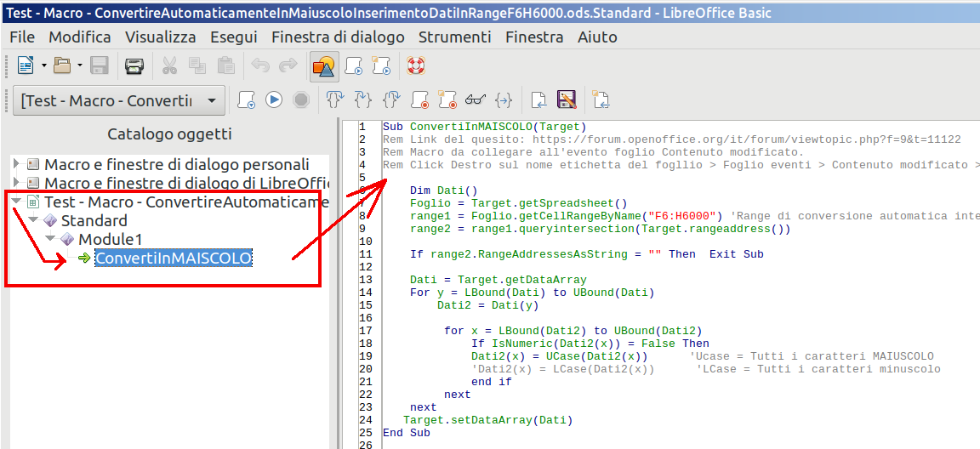Click the Compile scroll icon
980x449 pixels.
click(247, 99)
